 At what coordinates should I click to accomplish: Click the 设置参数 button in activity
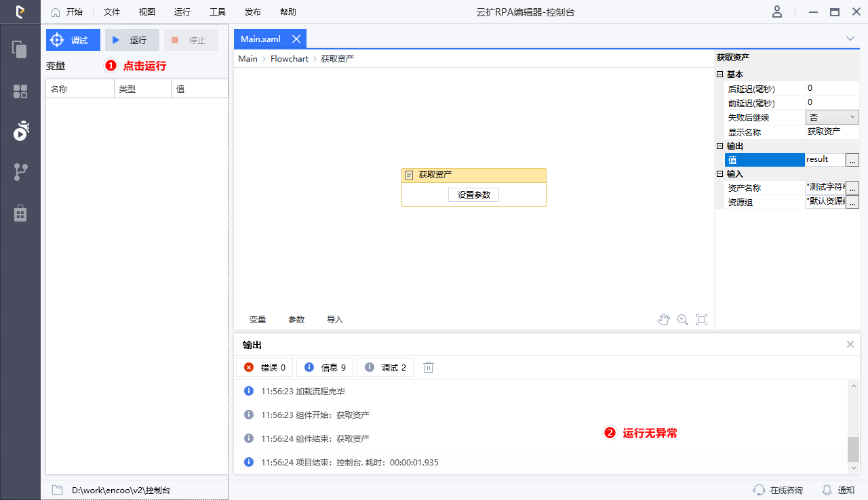474,194
